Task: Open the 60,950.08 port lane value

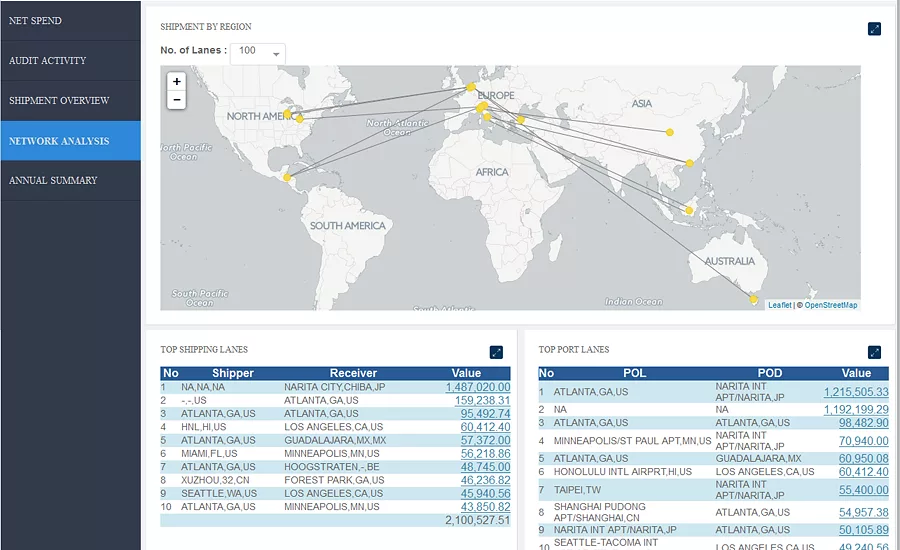Action: tap(863, 459)
